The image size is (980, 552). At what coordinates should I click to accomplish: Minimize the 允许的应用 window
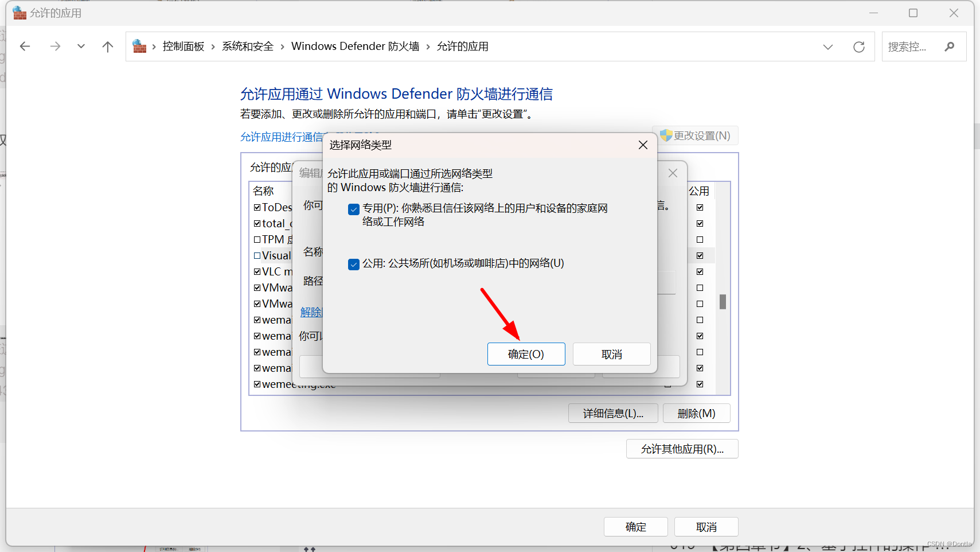[x=873, y=13]
